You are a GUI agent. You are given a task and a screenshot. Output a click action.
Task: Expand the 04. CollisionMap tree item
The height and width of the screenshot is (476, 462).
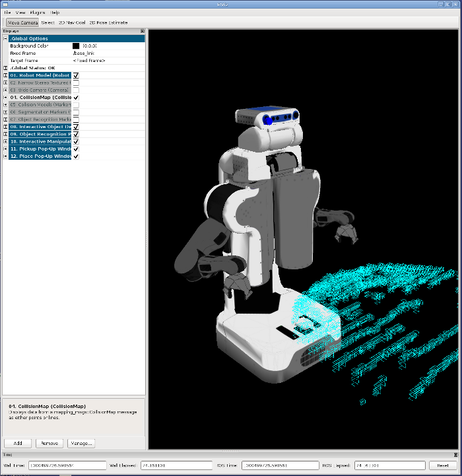click(x=5, y=97)
